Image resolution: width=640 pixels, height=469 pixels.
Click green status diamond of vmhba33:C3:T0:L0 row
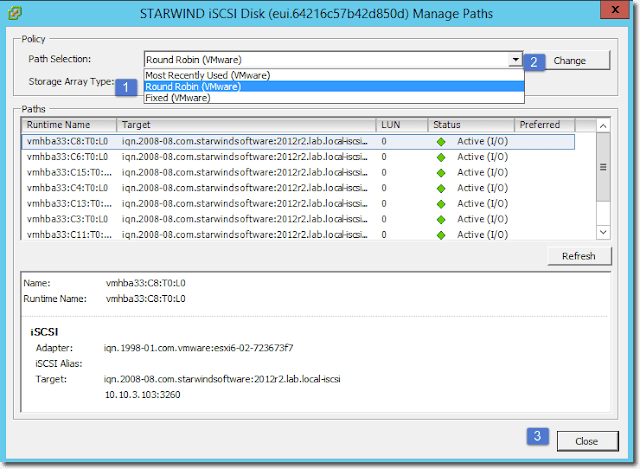441,220
